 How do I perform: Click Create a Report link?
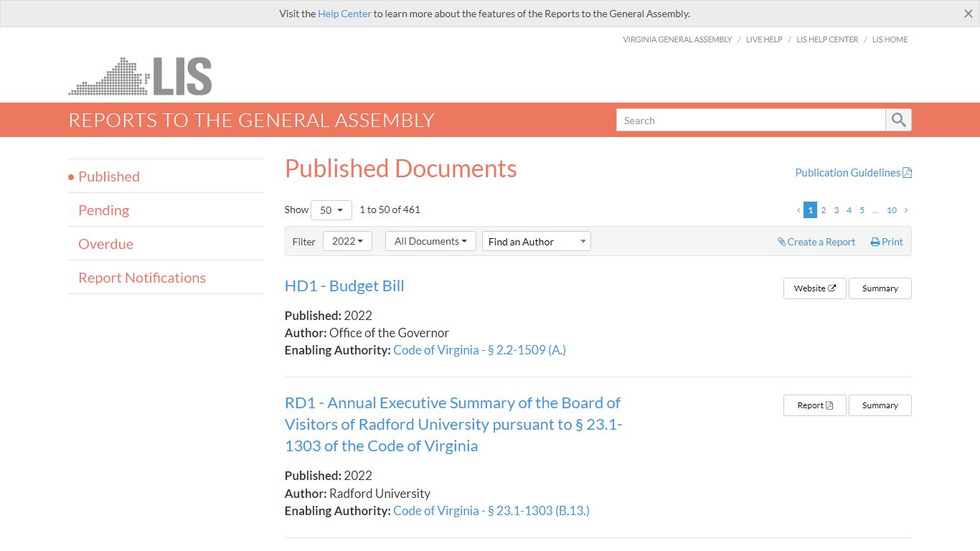[816, 242]
